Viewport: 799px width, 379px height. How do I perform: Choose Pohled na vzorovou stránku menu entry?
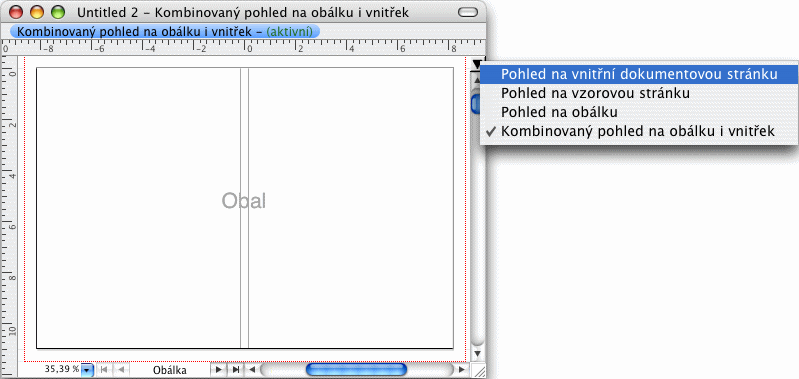[639, 93]
